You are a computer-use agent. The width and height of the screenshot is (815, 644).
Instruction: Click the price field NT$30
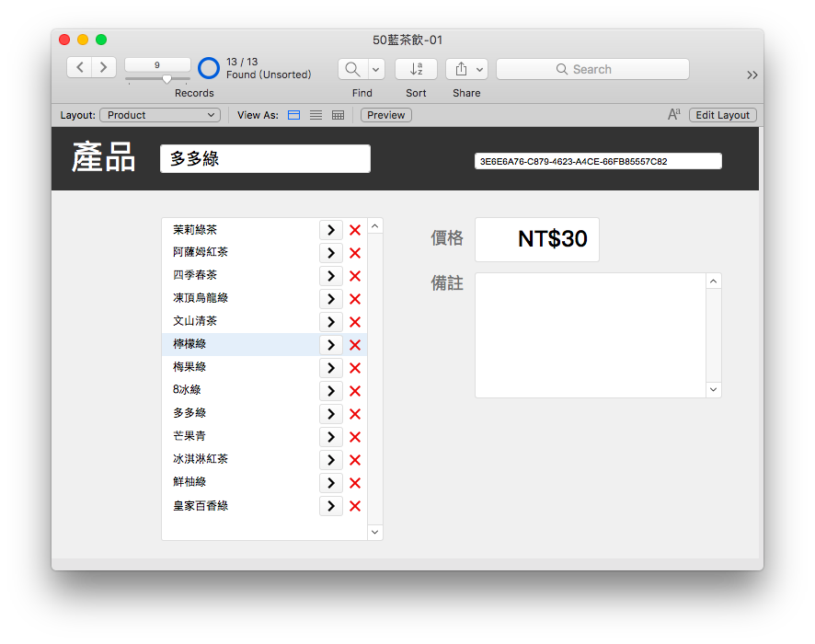coord(537,239)
